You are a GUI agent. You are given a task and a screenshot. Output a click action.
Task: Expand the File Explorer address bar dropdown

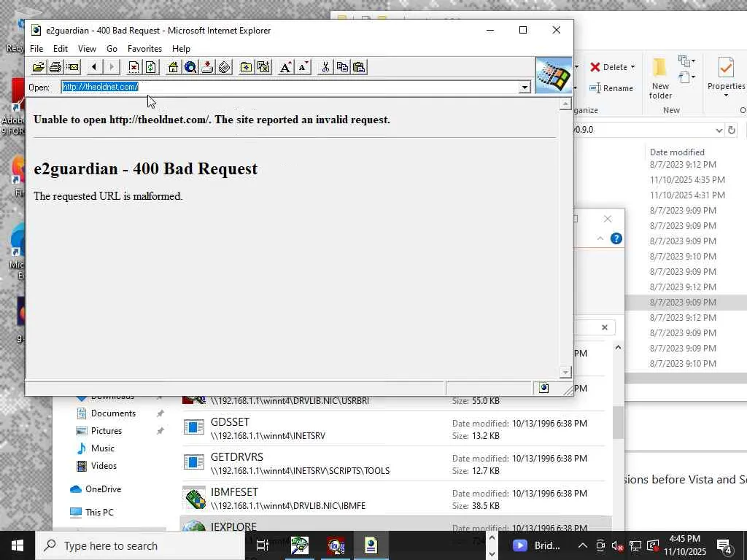tap(719, 130)
